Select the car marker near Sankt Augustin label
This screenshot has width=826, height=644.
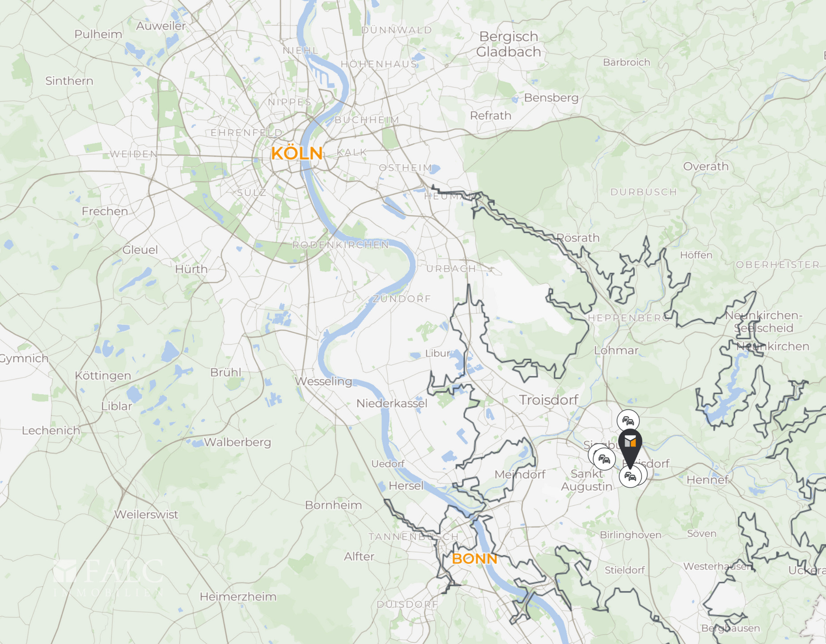[604, 459]
